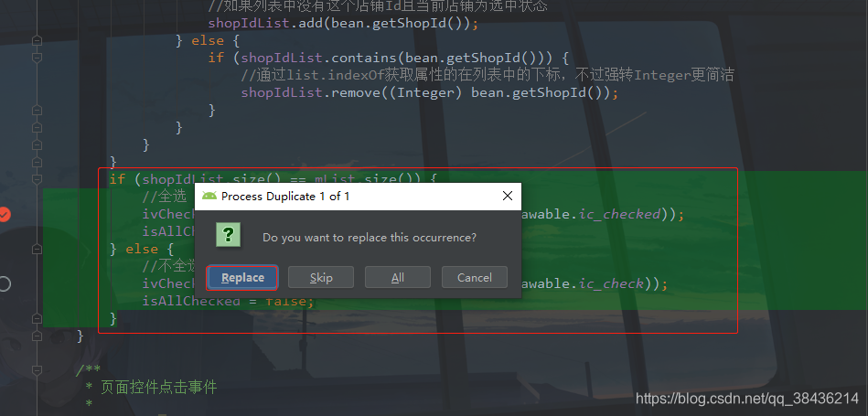Click the 页面控件点击事件 Javadoc comment
This screenshot has height=416, width=868.
click(x=158, y=388)
